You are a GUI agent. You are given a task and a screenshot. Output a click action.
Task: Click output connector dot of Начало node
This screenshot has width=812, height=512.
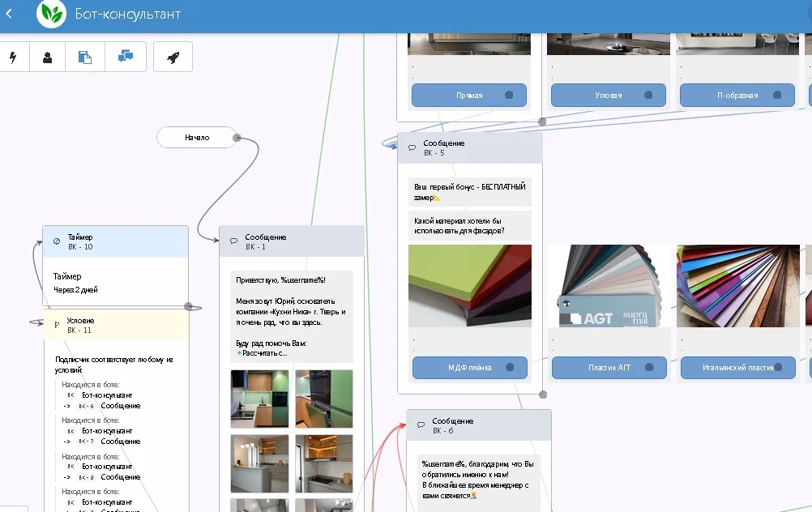tap(237, 138)
